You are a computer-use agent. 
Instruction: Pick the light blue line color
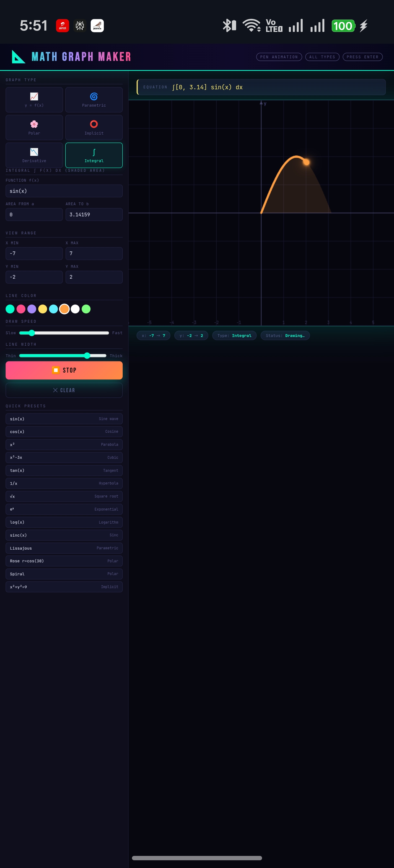point(53,309)
